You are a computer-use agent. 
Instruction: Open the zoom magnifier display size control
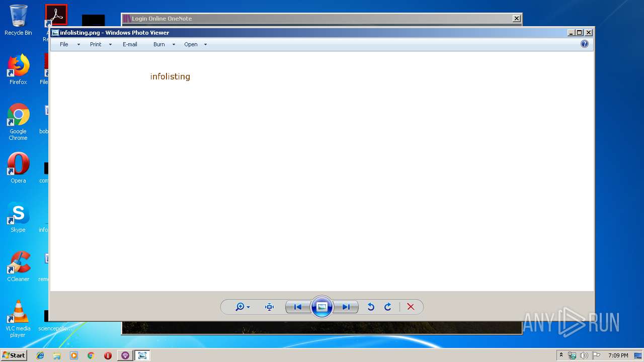(x=243, y=307)
